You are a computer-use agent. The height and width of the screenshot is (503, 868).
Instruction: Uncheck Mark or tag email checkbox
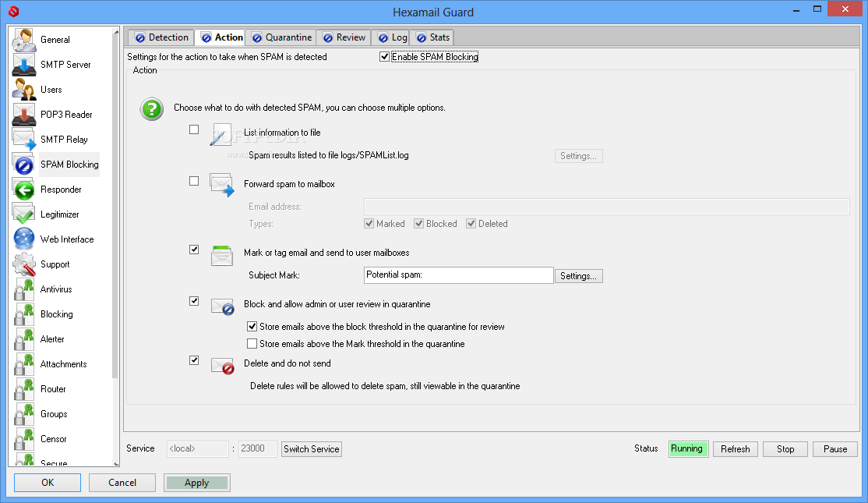[194, 250]
